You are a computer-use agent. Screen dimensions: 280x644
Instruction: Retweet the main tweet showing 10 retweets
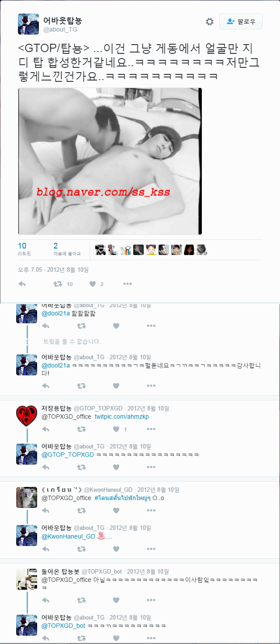pos(57,284)
